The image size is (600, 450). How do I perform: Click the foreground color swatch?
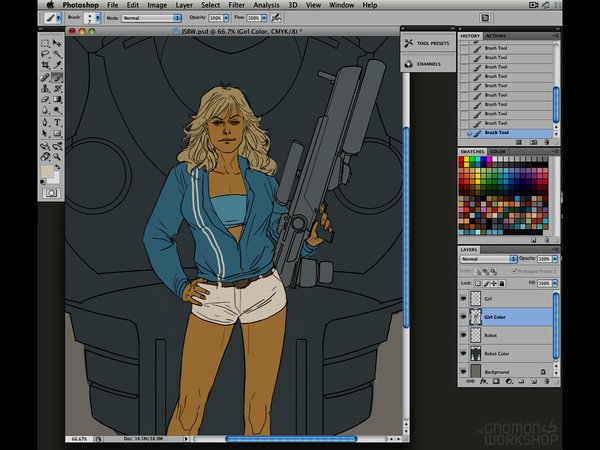[47, 171]
